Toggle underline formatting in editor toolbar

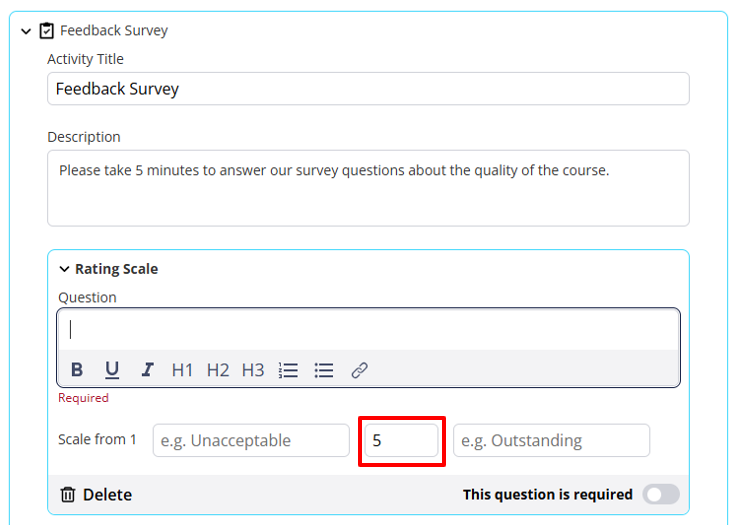[x=112, y=370]
